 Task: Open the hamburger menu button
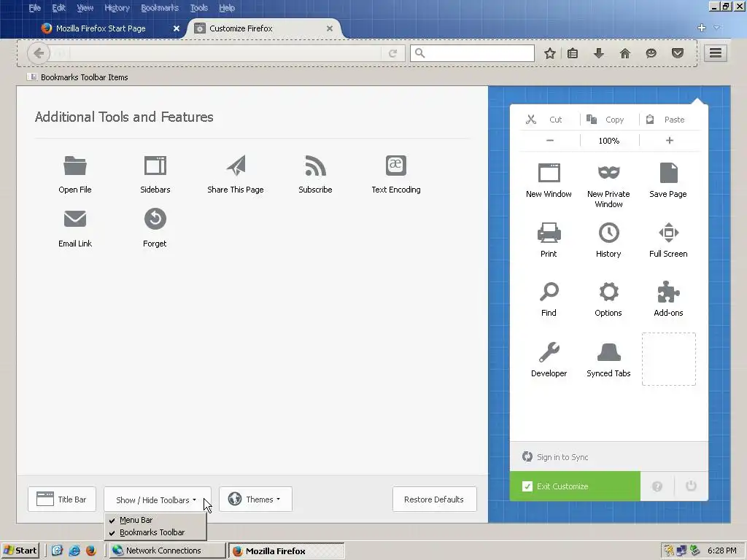[716, 52]
